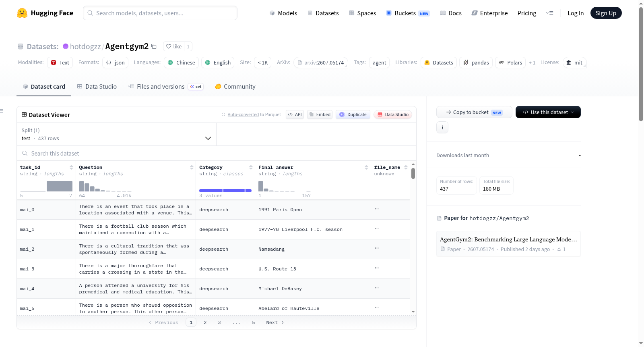Viewport: 644px width, 347px height.
Task: Open the Enterprise page
Action: (x=489, y=13)
